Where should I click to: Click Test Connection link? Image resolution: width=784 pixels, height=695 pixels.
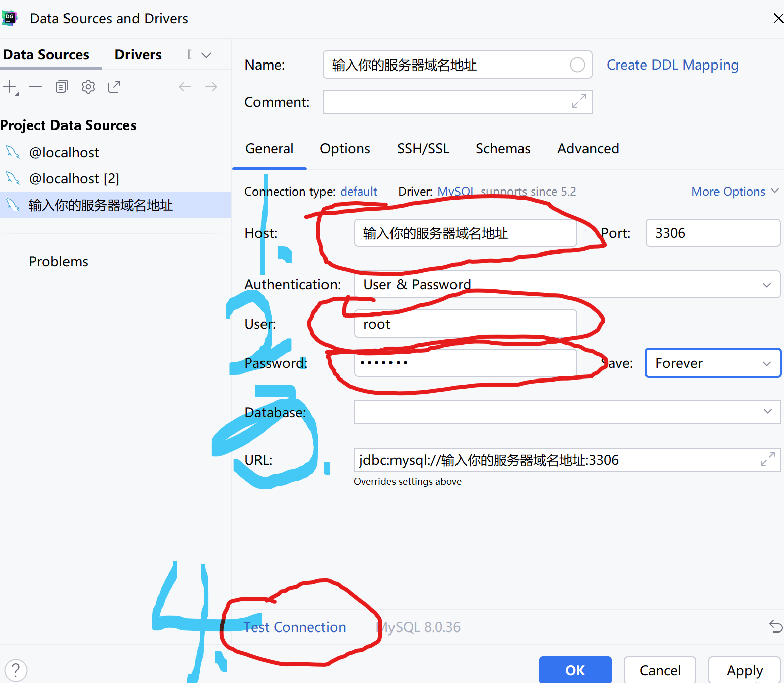(x=295, y=627)
